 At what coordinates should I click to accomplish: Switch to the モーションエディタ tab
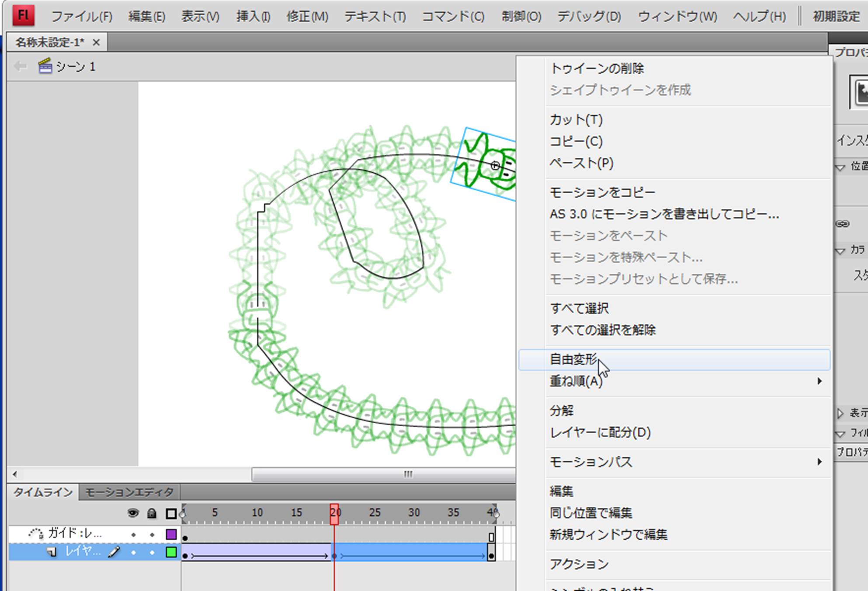[x=129, y=492]
